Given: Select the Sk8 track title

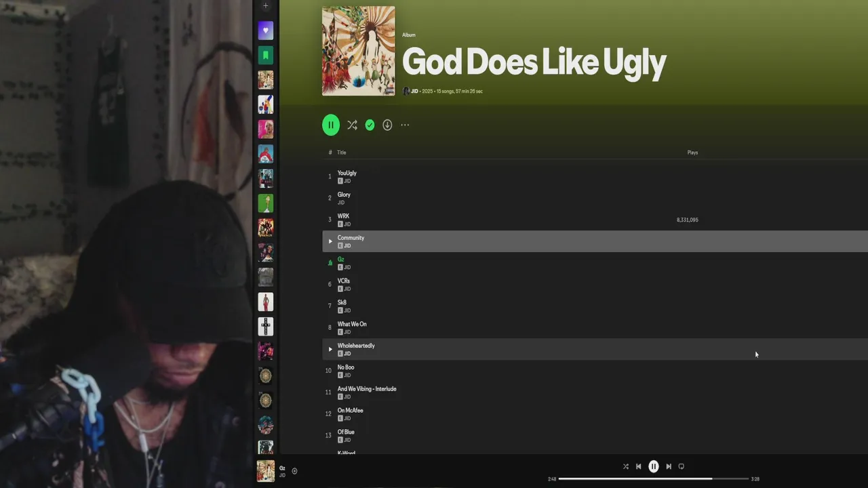Looking at the screenshot, I should [342, 302].
